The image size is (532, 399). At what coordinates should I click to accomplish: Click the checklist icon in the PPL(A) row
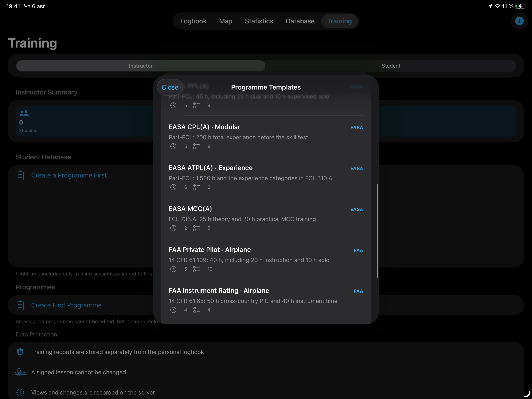[196, 105]
